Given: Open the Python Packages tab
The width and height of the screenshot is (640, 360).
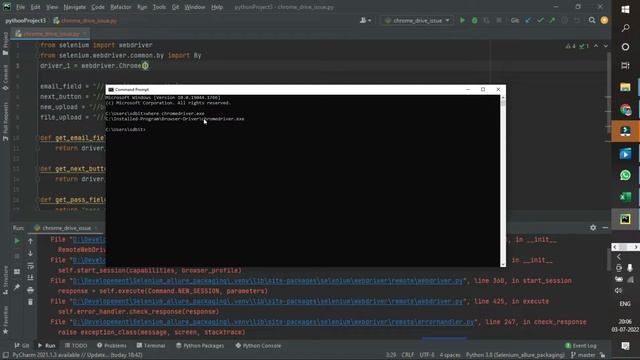Looking at the screenshot, I should click(x=200, y=345).
